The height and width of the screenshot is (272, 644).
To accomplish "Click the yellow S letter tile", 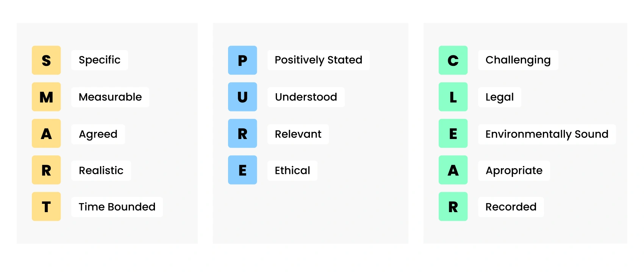I will coord(46,60).
